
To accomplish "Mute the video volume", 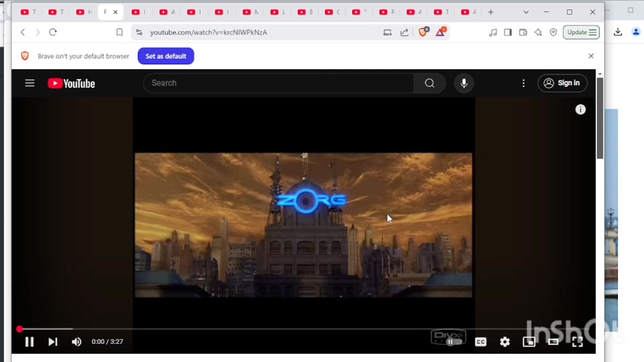I will click(x=76, y=342).
